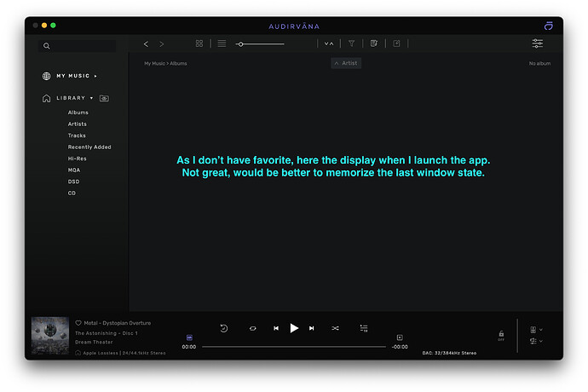Toggle the eye icon next to Library
The image size is (588, 392).
104,98
